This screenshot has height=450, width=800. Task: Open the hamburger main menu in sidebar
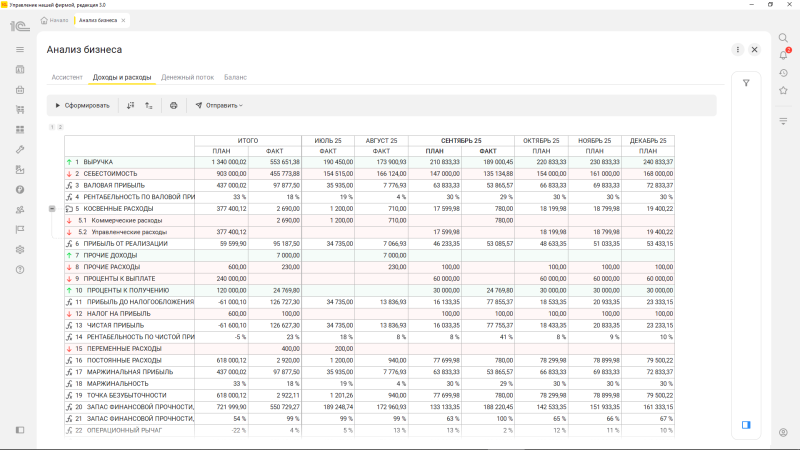click(19, 49)
